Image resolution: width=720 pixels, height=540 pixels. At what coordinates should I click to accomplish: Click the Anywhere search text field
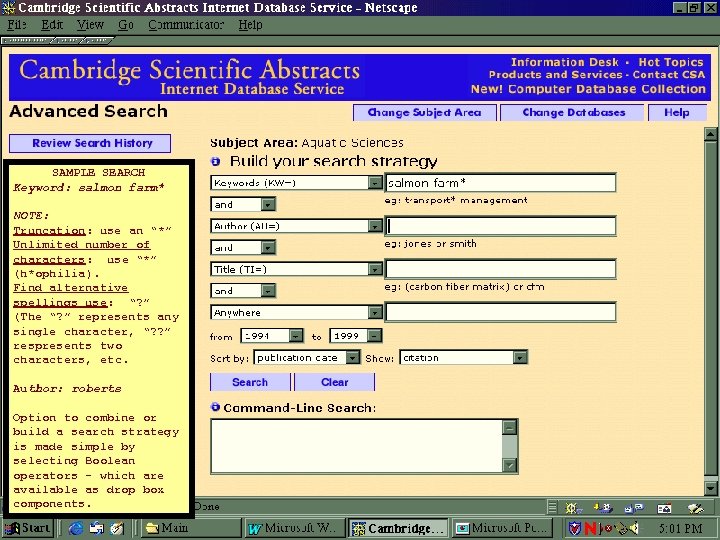point(500,312)
